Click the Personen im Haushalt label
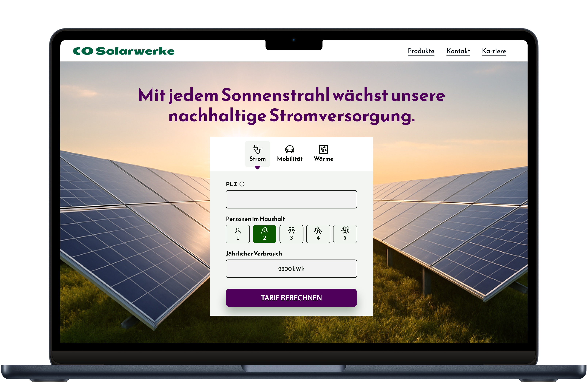588x383 pixels. point(255,219)
